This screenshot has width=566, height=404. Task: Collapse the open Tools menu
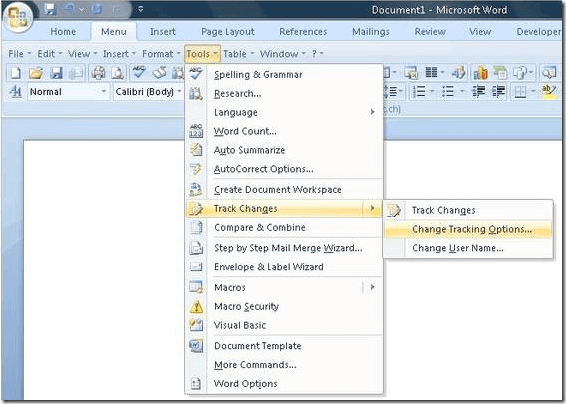point(202,54)
